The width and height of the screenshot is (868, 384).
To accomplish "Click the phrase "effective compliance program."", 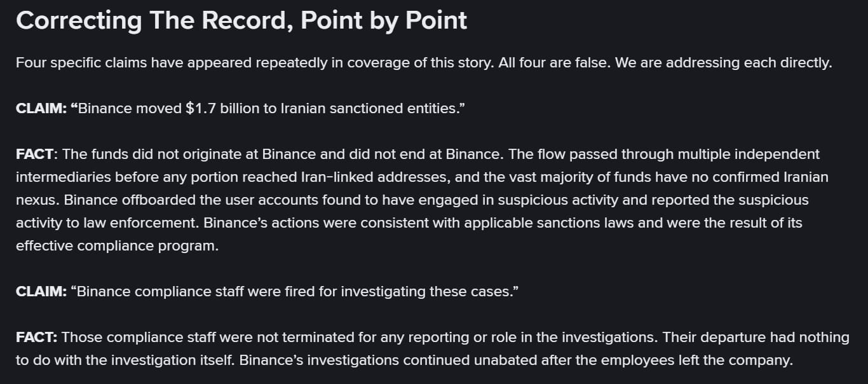I will [117, 246].
